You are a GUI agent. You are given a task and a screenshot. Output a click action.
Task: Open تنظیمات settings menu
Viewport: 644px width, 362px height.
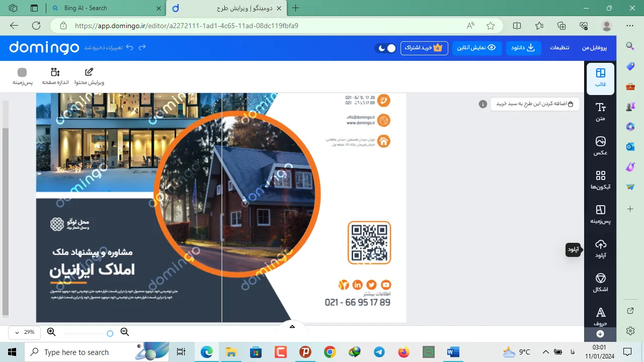pos(559,48)
